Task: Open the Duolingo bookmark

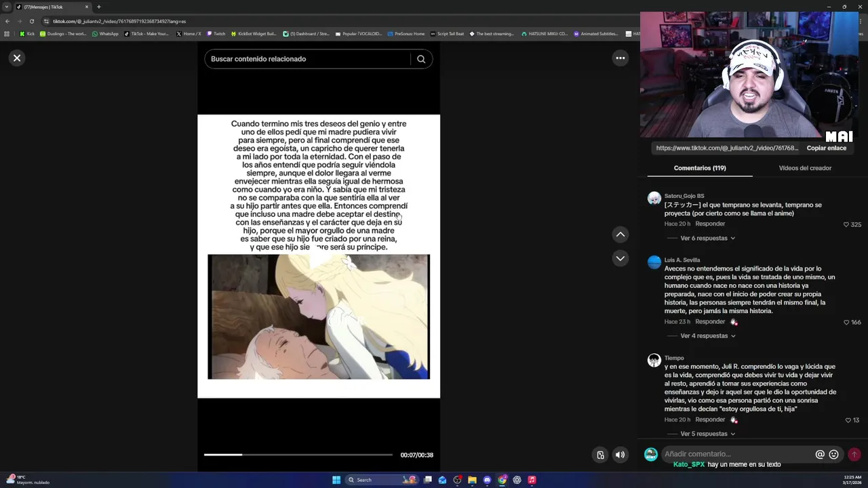Action: pos(63,33)
